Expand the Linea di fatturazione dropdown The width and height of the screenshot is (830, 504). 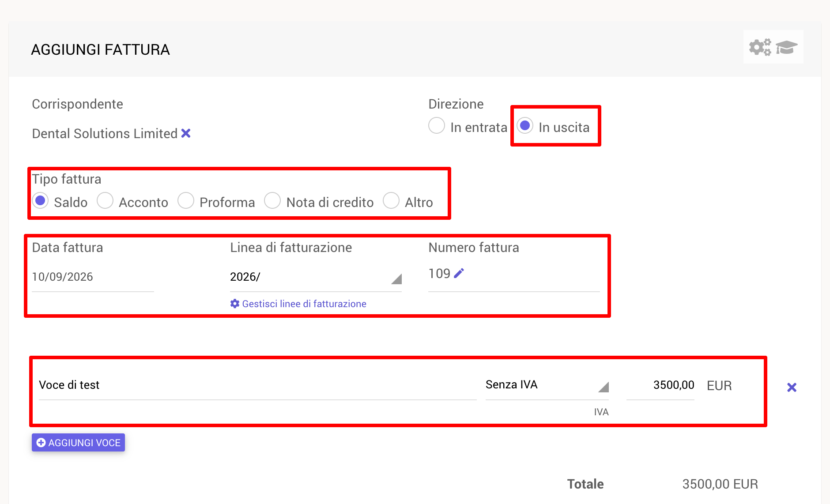click(316, 277)
